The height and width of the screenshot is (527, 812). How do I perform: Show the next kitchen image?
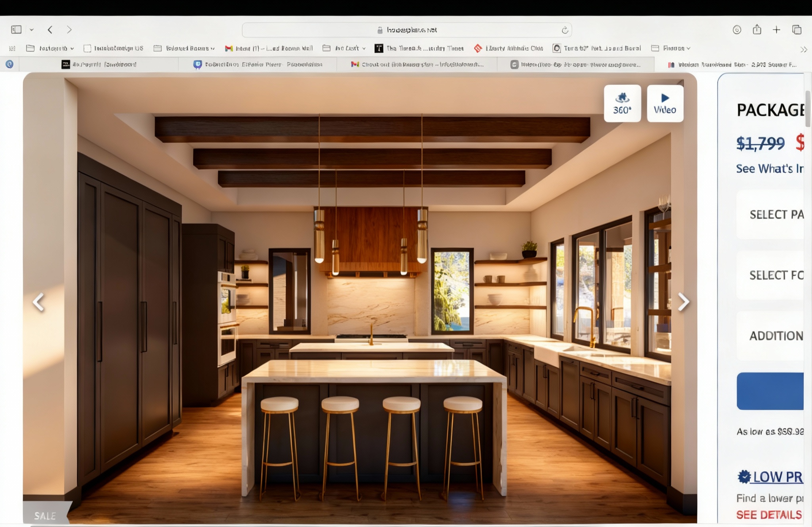pyautogui.click(x=683, y=302)
